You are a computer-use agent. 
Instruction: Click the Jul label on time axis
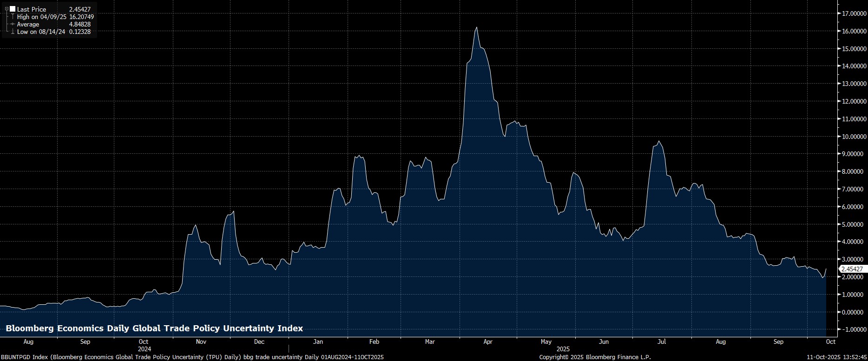[661, 341]
